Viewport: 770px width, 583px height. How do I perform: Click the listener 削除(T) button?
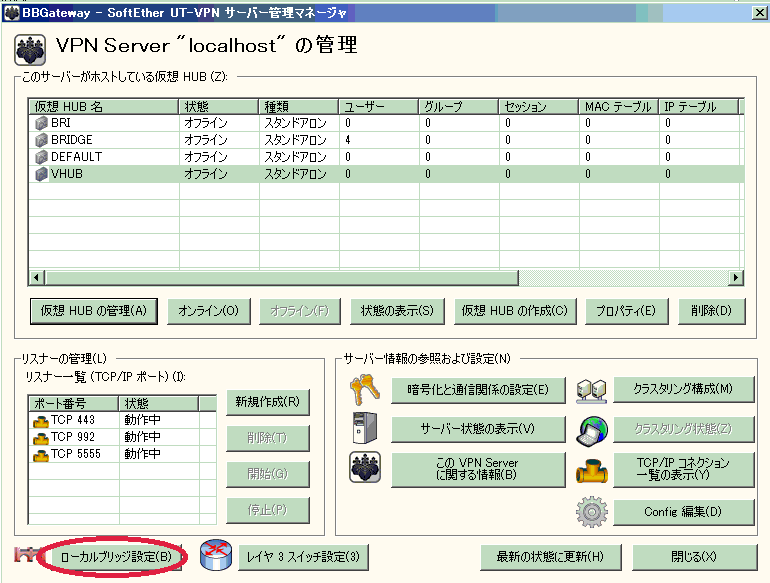pos(268,438)
